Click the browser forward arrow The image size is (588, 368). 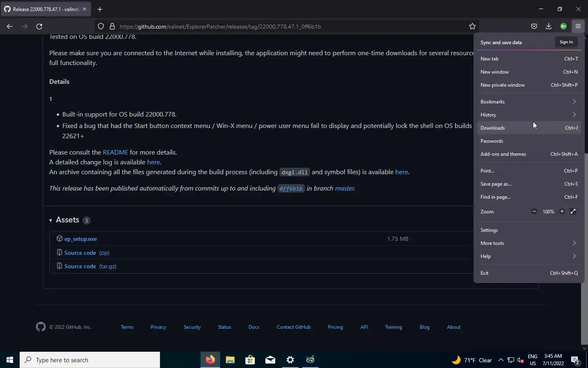pos(24,27)
